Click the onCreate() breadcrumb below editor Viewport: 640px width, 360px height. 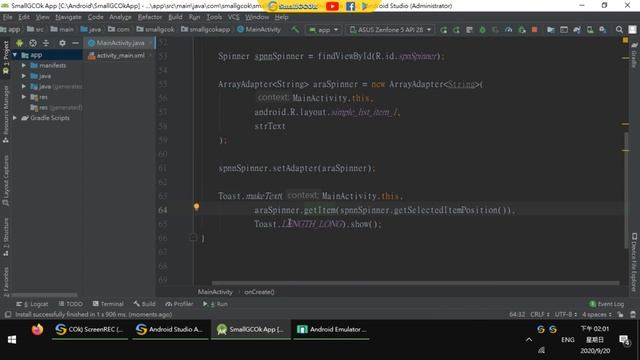tap(259, 292)
